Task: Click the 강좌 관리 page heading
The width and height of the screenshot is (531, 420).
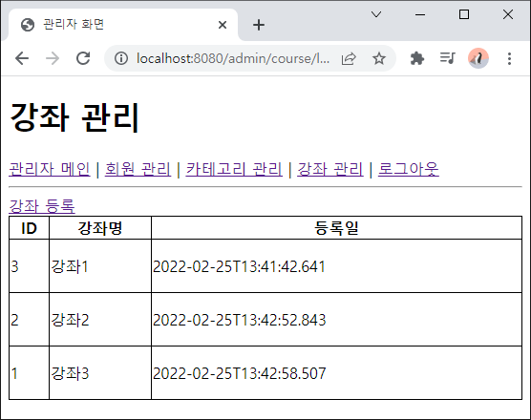Action: point(74,116)
